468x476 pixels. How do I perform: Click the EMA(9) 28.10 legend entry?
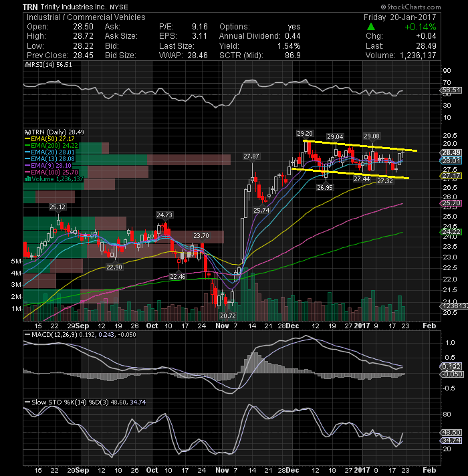tap(51, 165)
